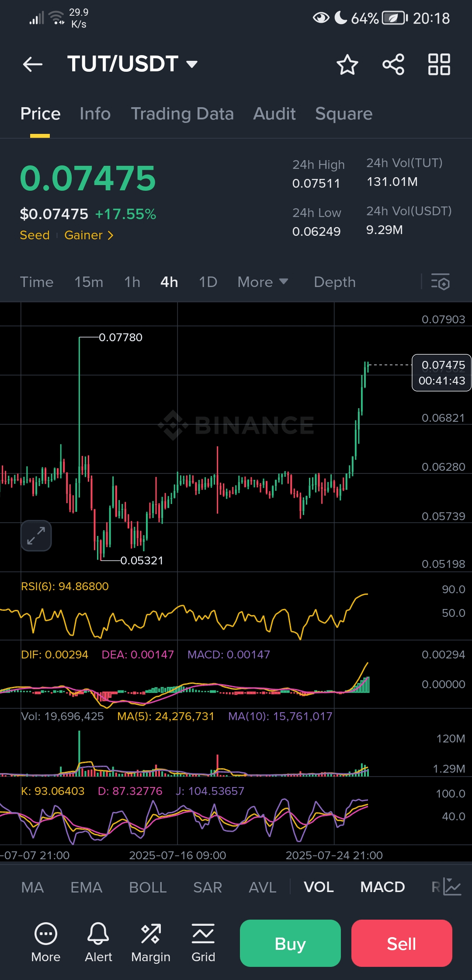Select the 15m interval
472x980 pixels.
click(x=89, y=282)
